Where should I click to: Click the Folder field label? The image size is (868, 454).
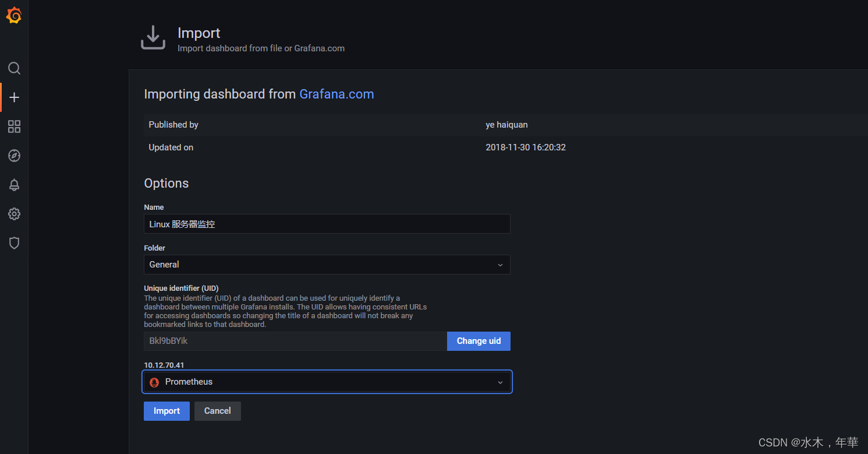(155, 248)
